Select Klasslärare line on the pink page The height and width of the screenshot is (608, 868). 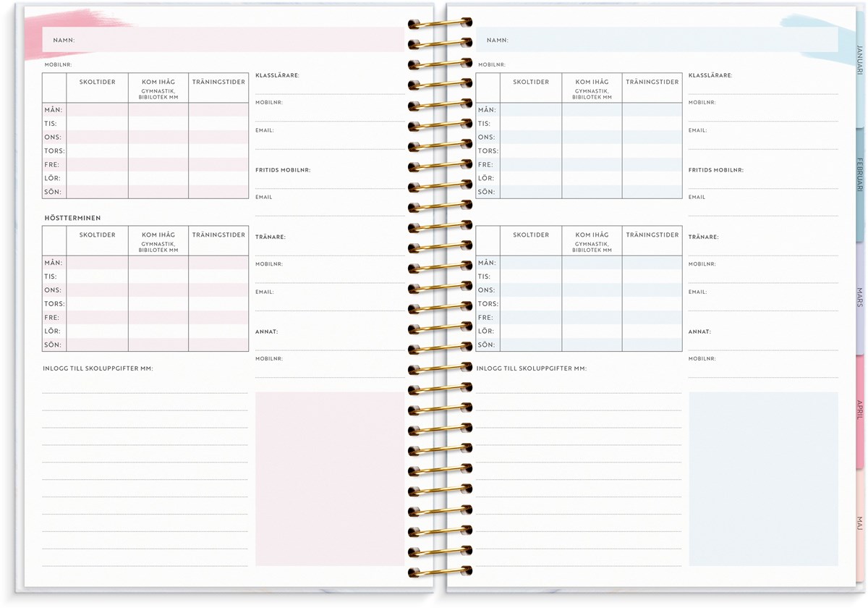(x=329, y=88)
